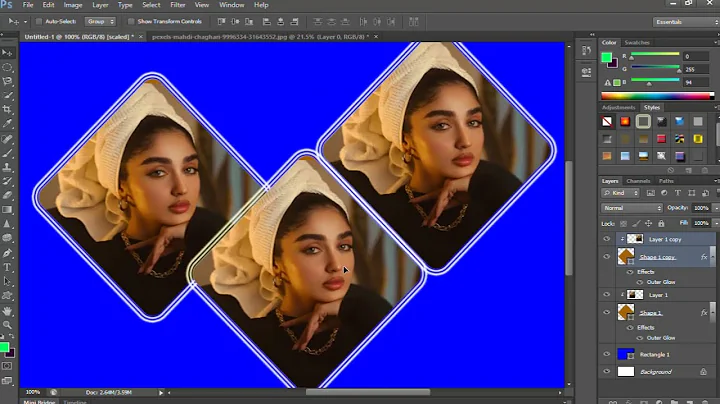
Task: Open the File menu
Action: pos(28,5)
